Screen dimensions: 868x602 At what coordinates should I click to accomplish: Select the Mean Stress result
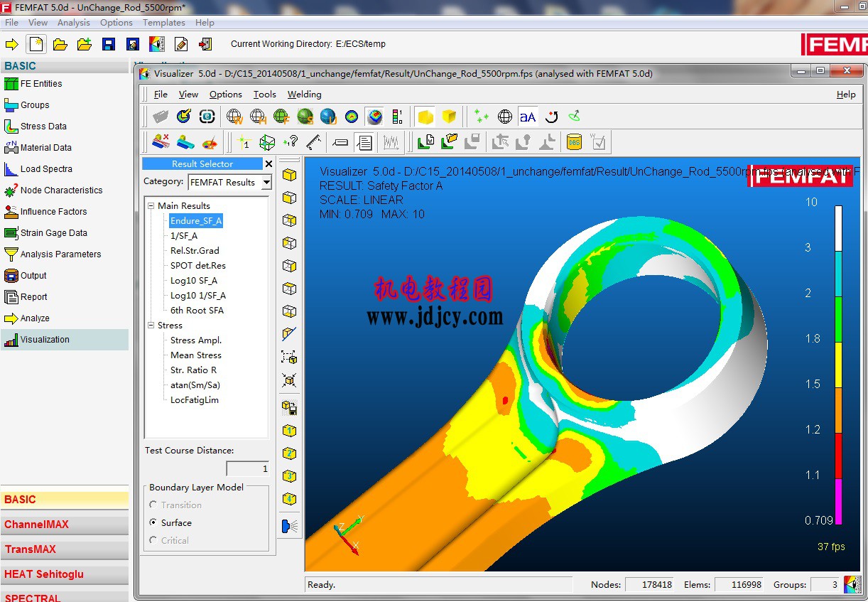pos(196,355)
